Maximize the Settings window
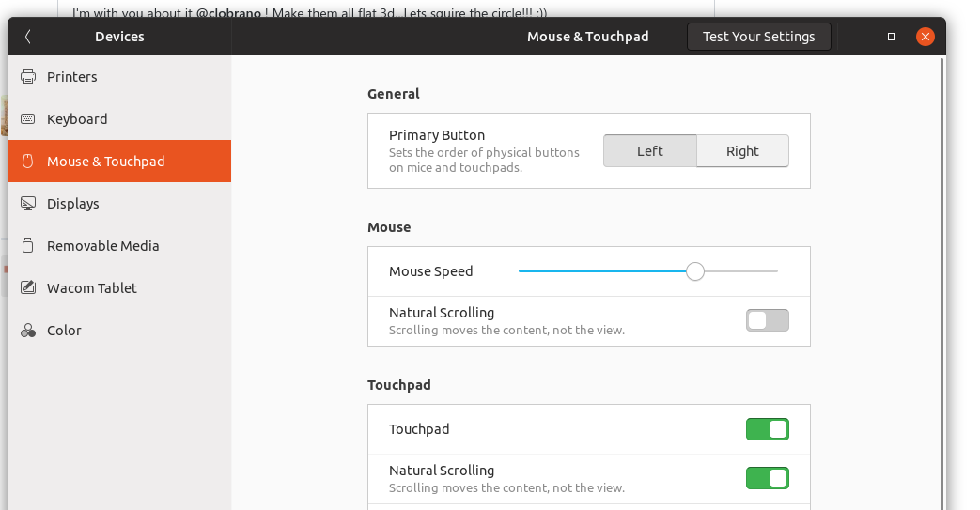The width and height of the screenshot is (980, 510). [x=892, y=37]
